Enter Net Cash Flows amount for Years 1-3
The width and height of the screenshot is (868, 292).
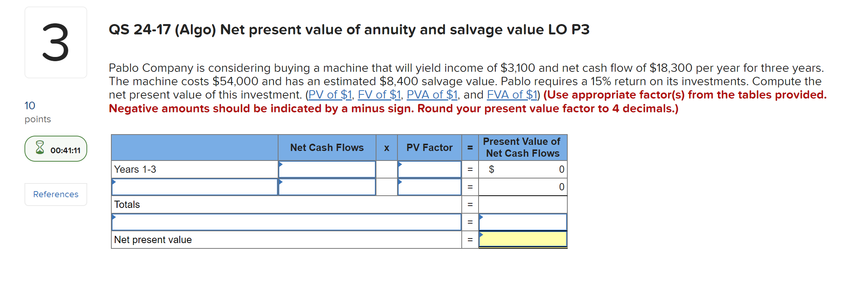pos(327,169)
